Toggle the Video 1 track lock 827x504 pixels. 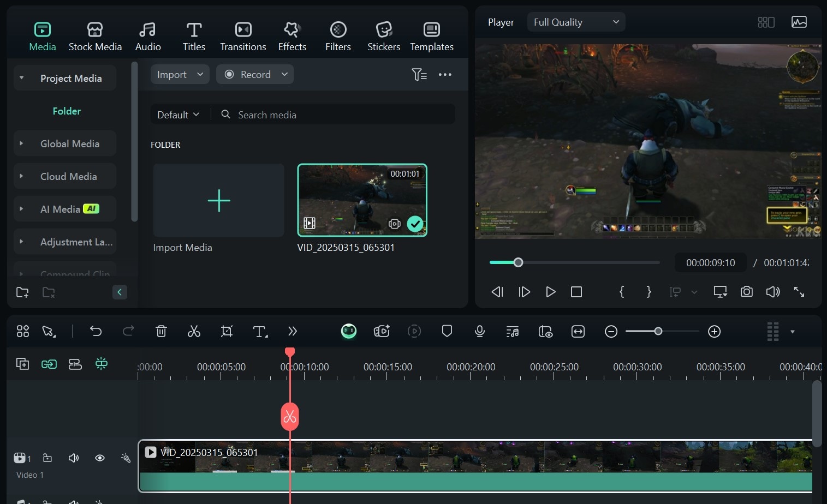click(x=47, y=458)
